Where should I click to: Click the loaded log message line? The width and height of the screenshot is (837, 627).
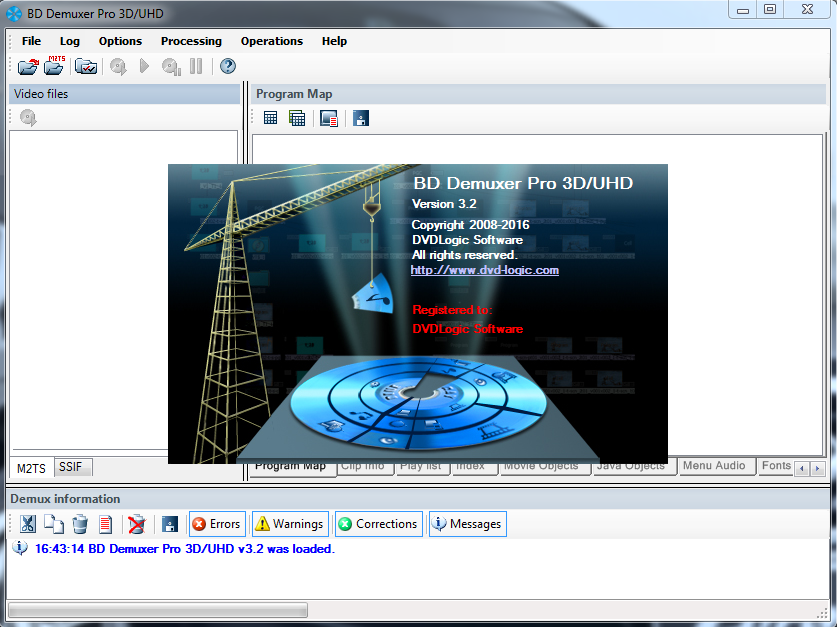185,549
